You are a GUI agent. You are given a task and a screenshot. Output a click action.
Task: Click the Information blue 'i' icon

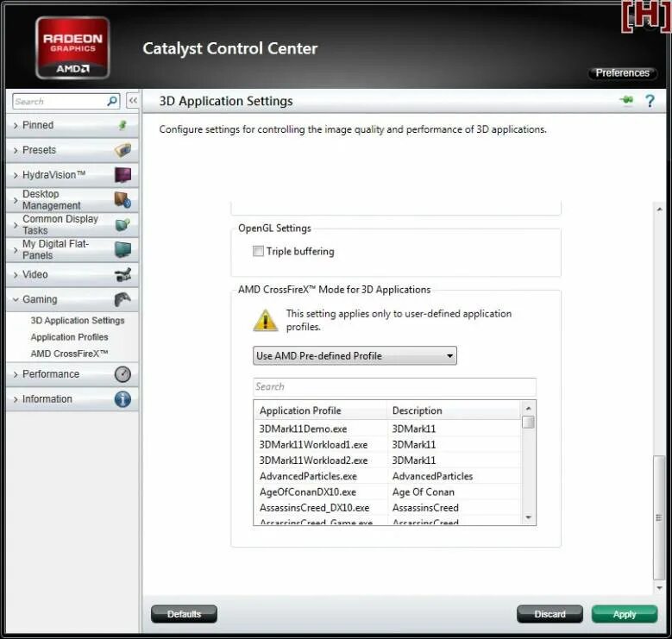click(x=122, y=398)
